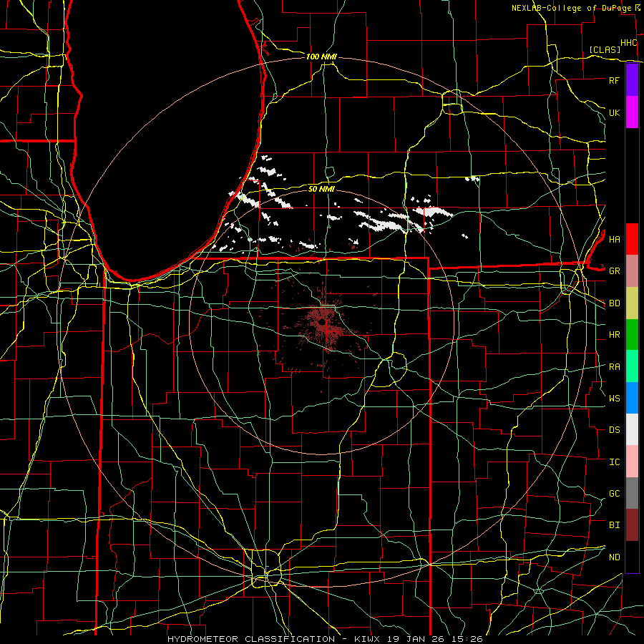Click the [CLAS] label above legend

605,49
